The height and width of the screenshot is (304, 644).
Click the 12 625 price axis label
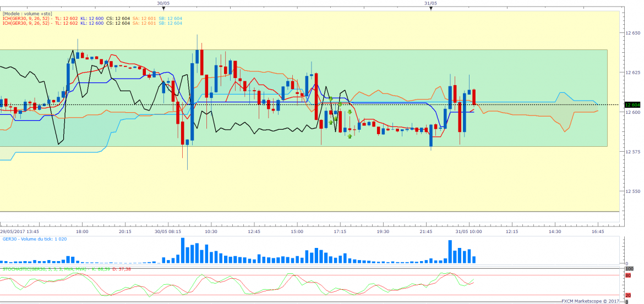tap(632, 73)
